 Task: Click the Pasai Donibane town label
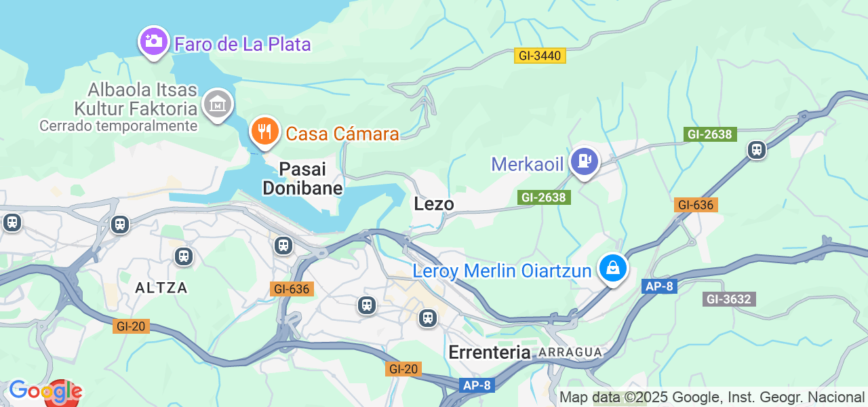pos(302,178)
